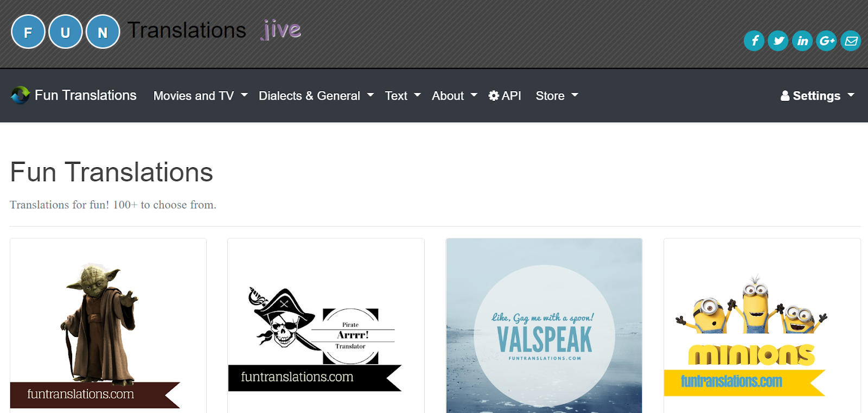Open the Facebook share icon
Image resolution: width=868 pixels, height=413 pixels.
tap(754, 41)
